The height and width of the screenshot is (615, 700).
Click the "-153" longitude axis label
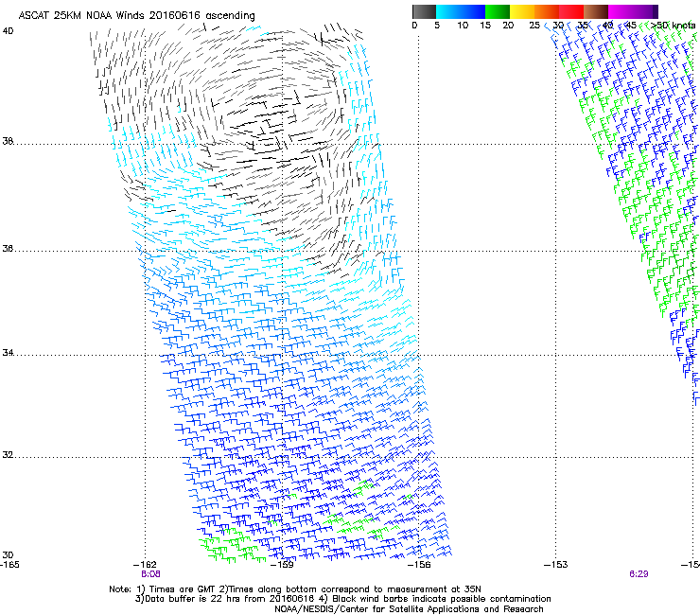click(x=556, y=565)
